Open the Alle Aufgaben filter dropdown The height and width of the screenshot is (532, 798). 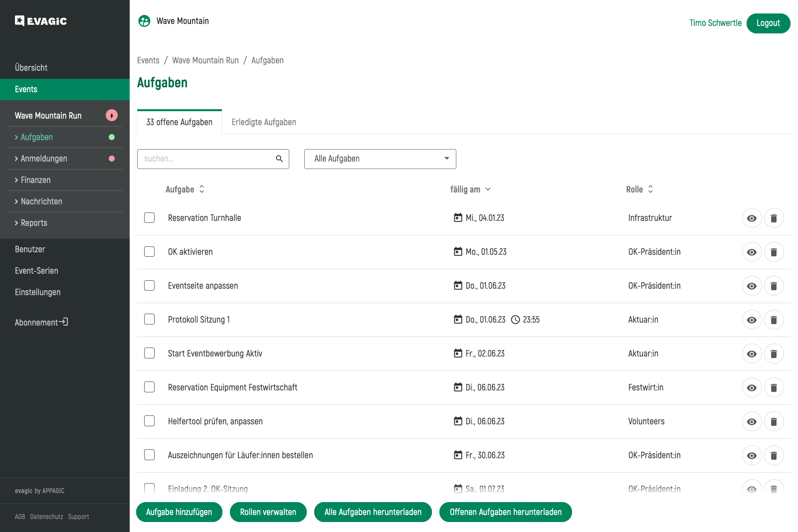tap(380, 159)
